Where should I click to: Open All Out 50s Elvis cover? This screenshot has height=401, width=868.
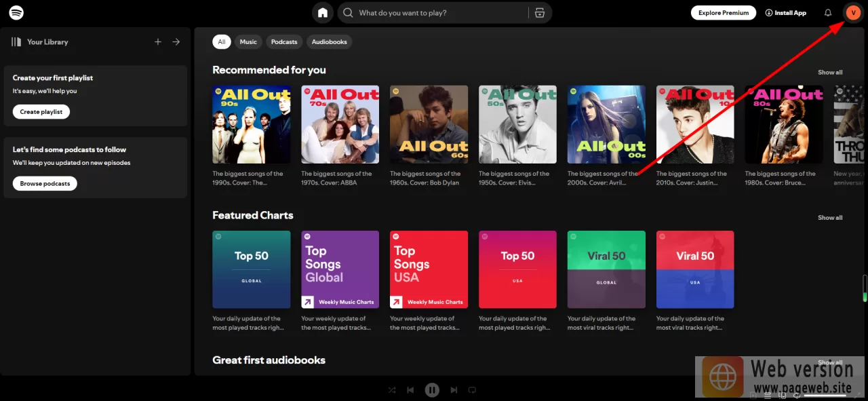pyautogui.click(x=517, y=124)
